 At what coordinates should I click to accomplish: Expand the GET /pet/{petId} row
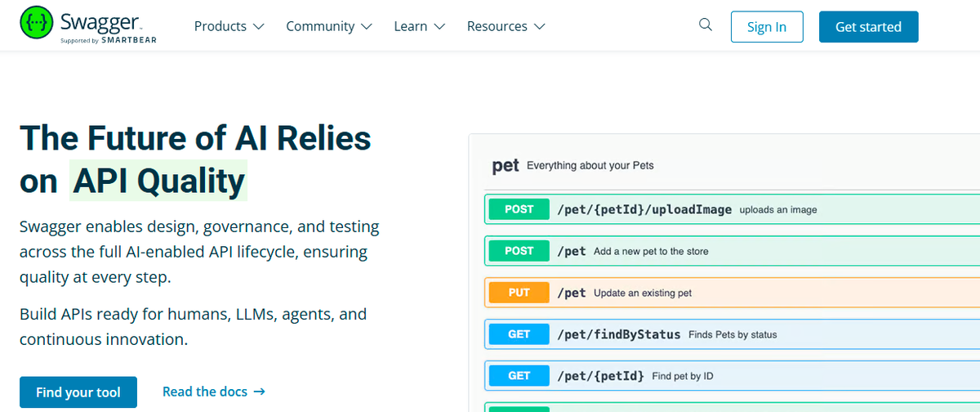click(x=732, y=376)
